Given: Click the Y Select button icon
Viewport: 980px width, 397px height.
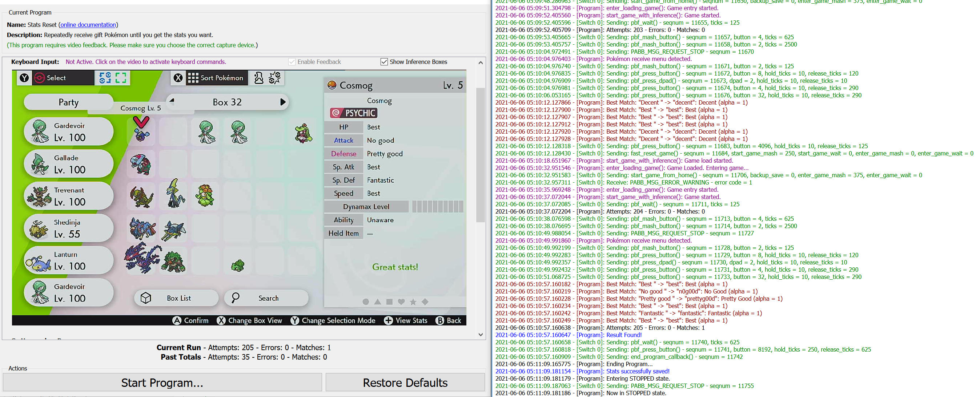Looking at the screenshot, I should 24,78.
